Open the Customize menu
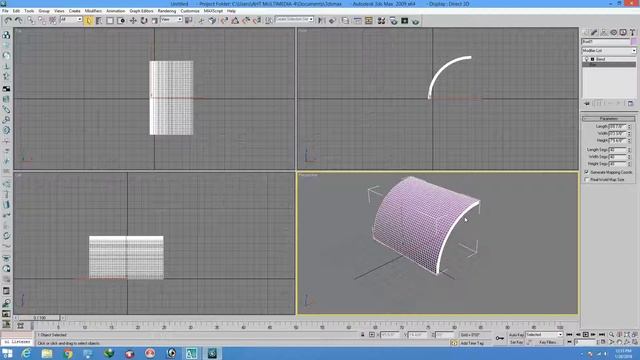Image resolution: width=640 pixels, height=360 pixels. pyautogui.click(x=190, y=11)
